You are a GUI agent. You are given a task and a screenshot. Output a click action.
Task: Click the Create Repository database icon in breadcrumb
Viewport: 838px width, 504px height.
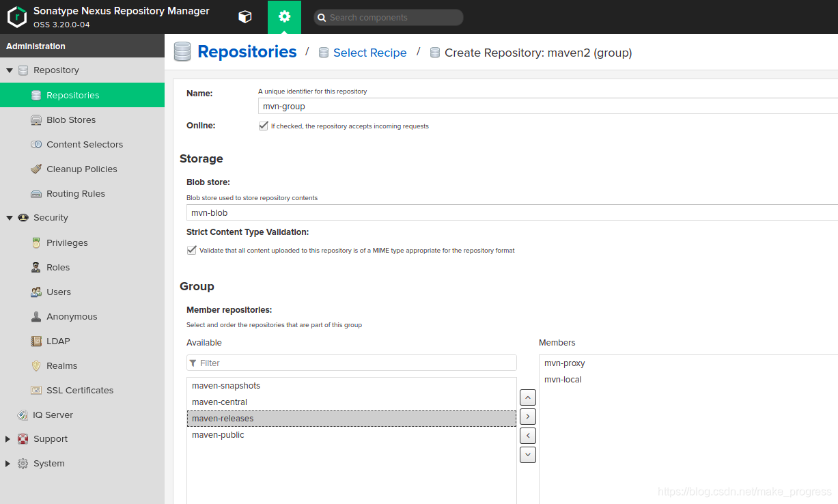(435, 53)
